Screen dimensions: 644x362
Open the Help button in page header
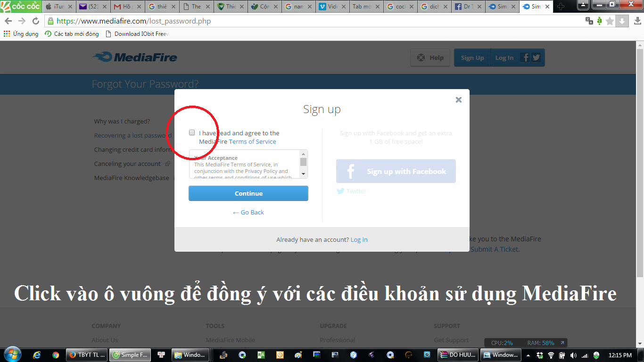click(x=430, y=58)
